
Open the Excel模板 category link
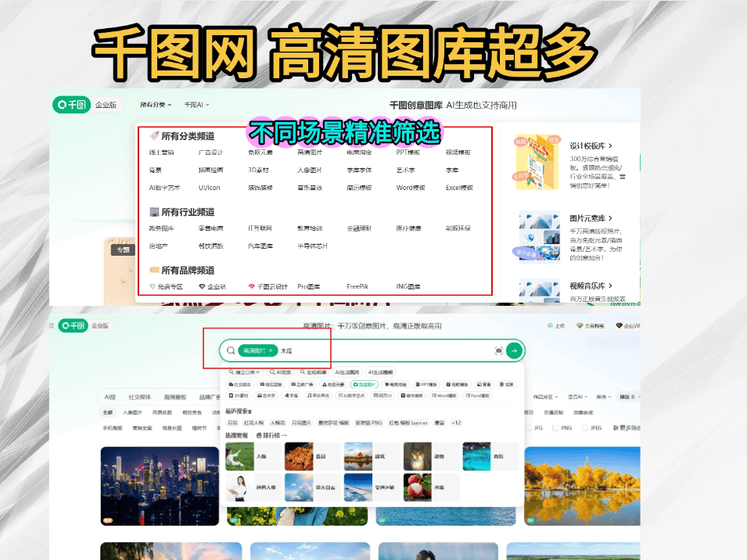click(x=460, y=188)
